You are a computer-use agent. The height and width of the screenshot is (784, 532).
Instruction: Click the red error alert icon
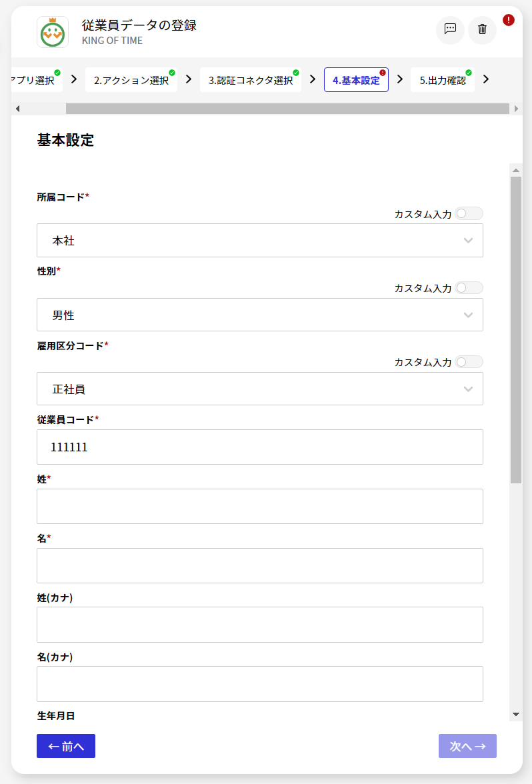pos(509,20)
